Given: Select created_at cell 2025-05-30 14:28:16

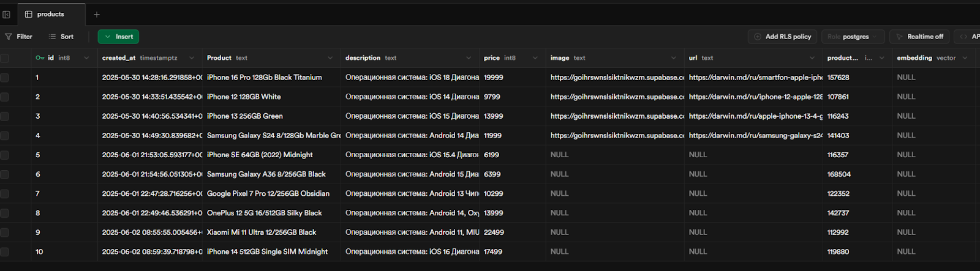Looking at the screenshot, I should (150, 78).
